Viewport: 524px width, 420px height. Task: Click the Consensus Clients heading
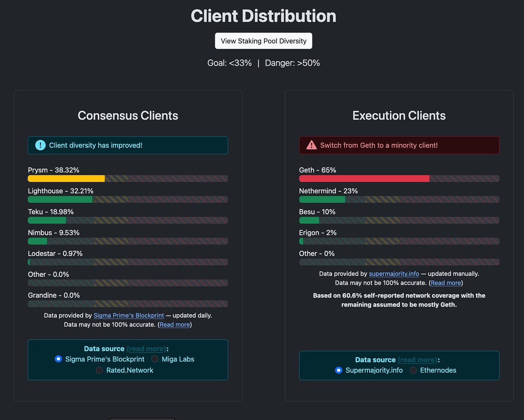click(128, 115)
